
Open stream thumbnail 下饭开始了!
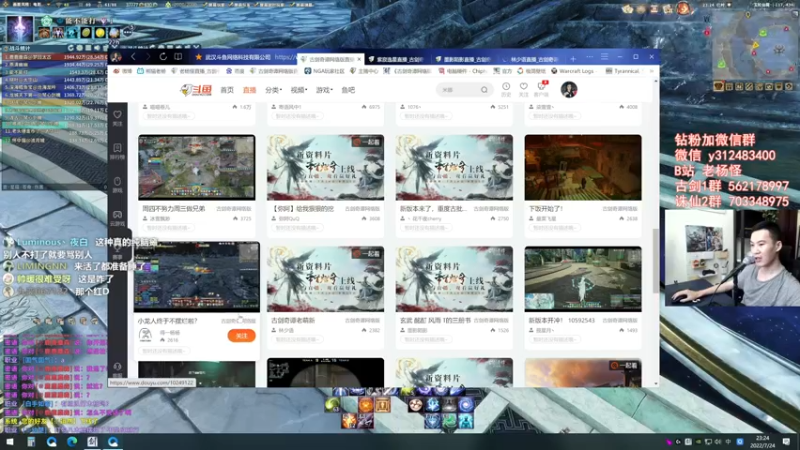coord(583,167)
